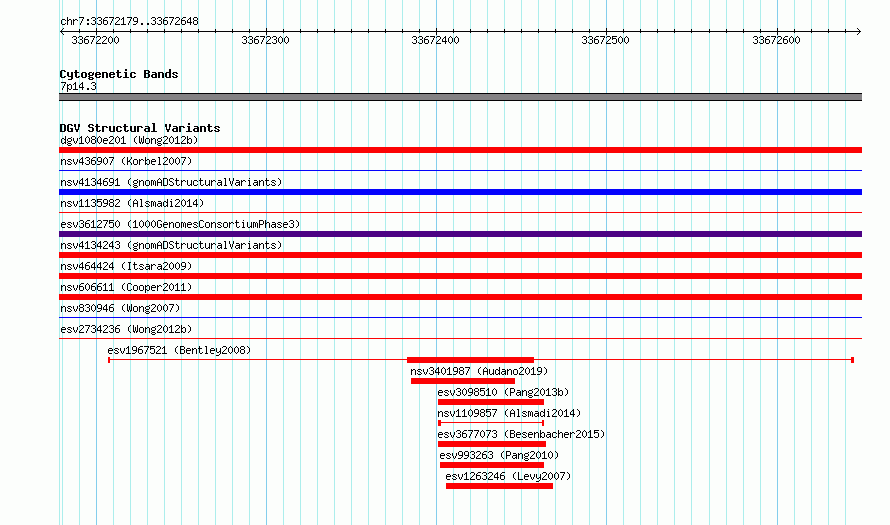The image size is (890, 525).
Task: Click the purple bar of esv3612750
Action: (x=460, y=234)
